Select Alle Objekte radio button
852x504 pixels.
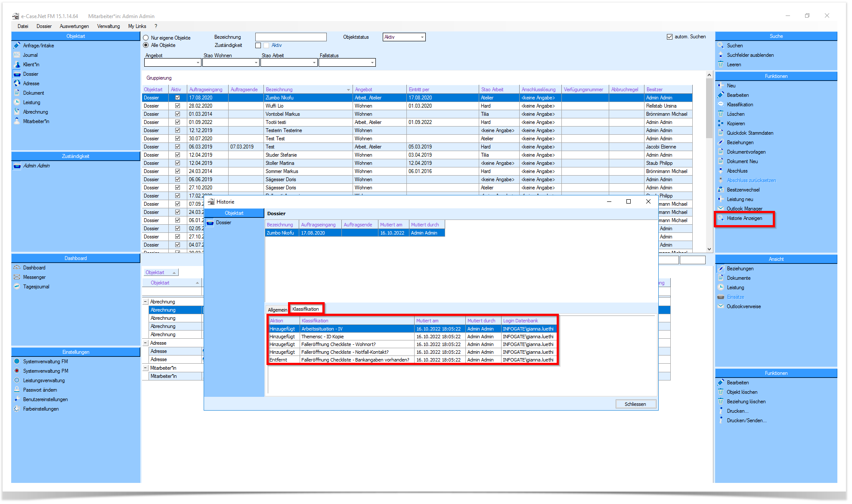(146, 45)
